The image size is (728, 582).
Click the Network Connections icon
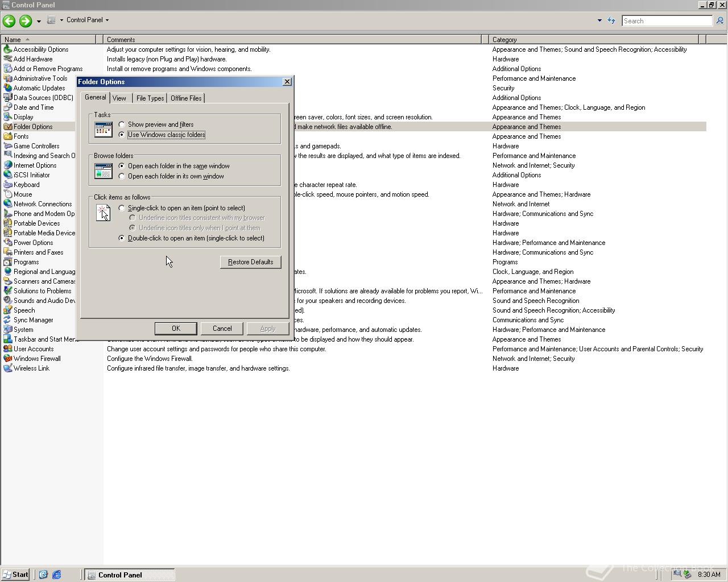click(x=7, y=204)
